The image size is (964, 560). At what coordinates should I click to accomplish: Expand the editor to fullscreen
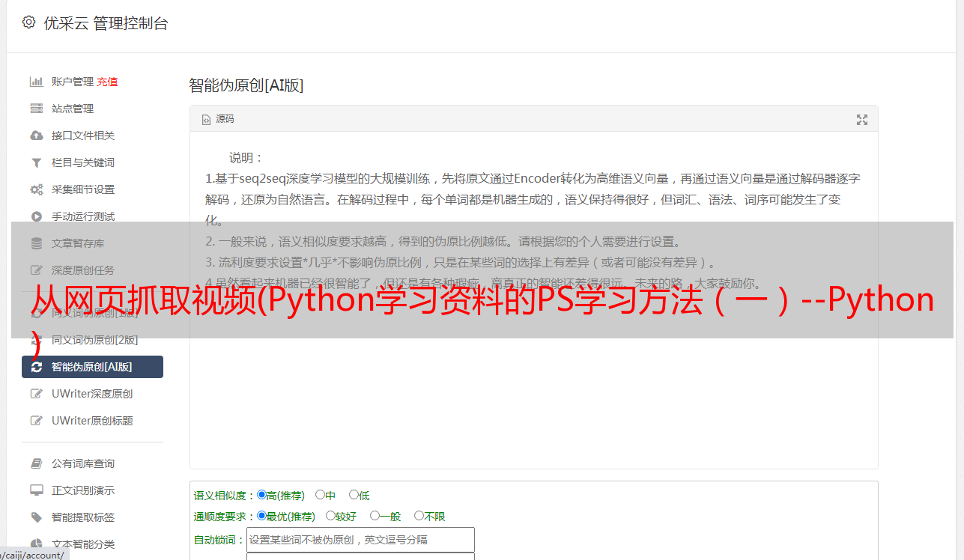click(x=862, y=120)
